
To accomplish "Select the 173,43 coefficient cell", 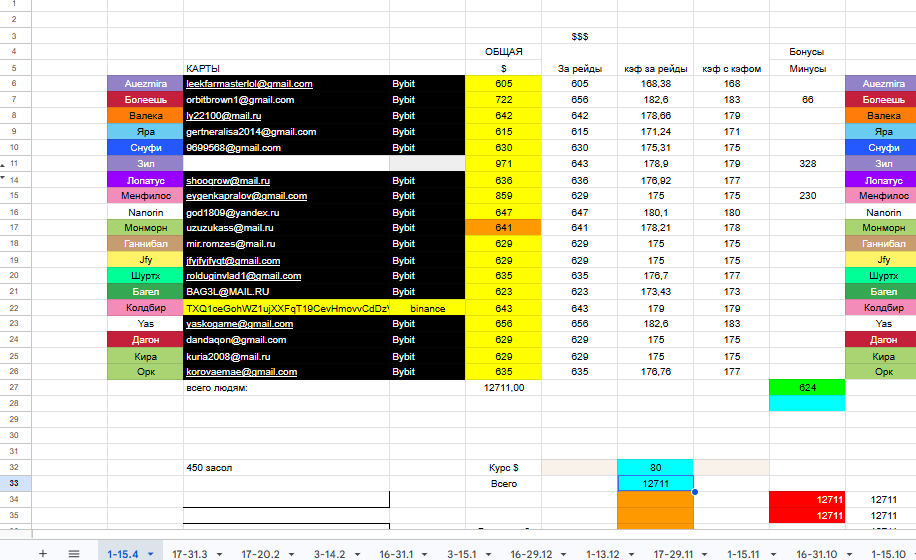I will click(655, 291).
